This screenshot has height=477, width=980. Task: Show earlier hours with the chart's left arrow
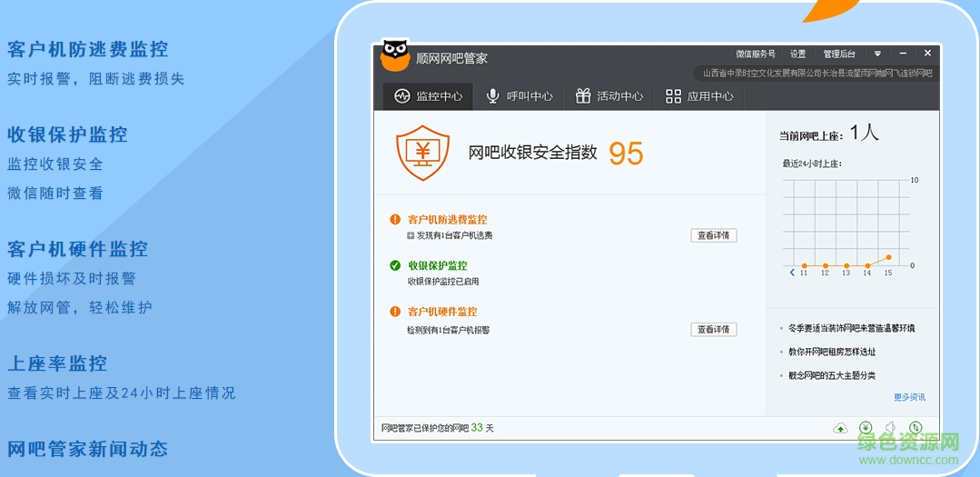792,273
